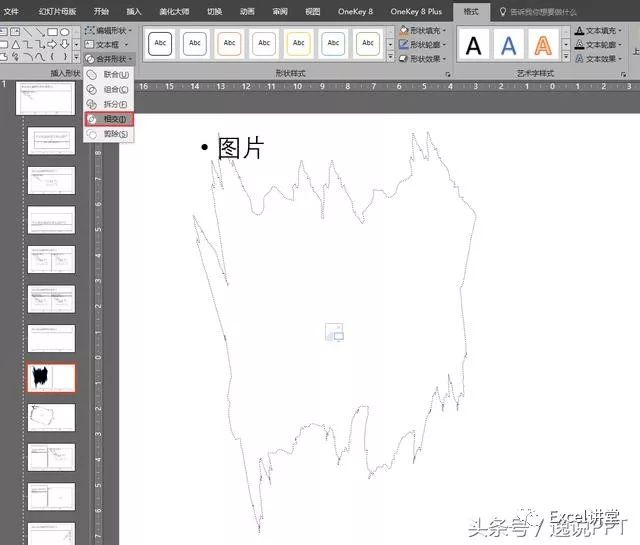Screen dimensions: 640x545
Task: Open the OneKey 8 Plus tab
Action: point(416,11)
